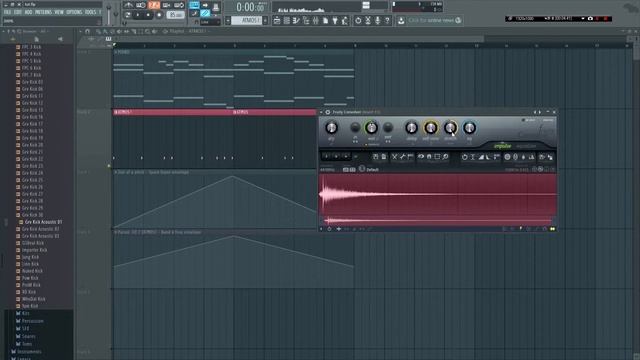The image size is (640, 360).
Task: Open the help question mark icon
Action: [x=387, y=20]
